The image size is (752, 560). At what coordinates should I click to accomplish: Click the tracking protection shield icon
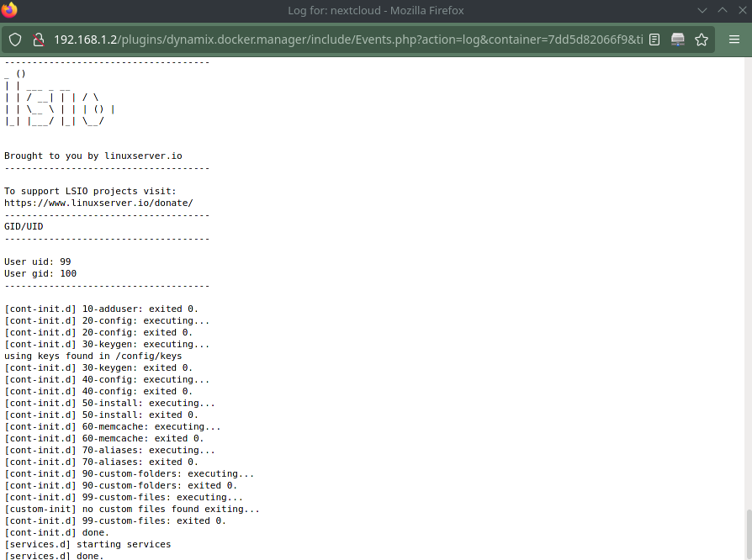pos(15,40)
